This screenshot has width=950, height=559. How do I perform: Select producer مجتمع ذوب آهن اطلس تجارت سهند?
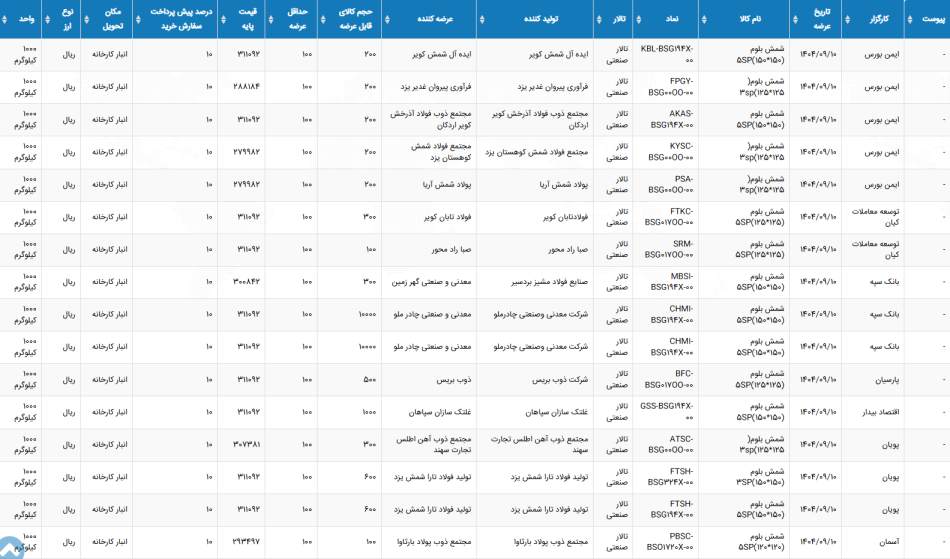coord(539,445)
